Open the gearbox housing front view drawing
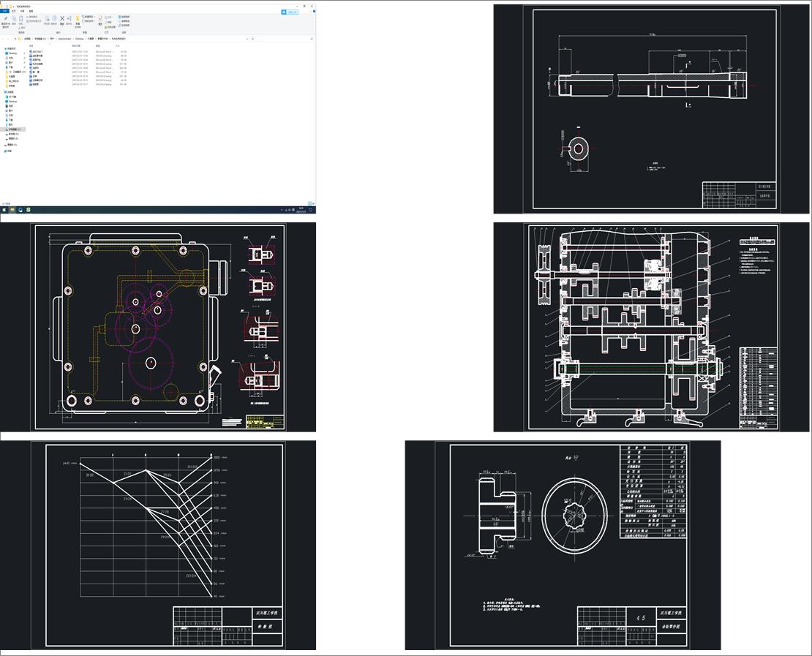 [158, 327]
